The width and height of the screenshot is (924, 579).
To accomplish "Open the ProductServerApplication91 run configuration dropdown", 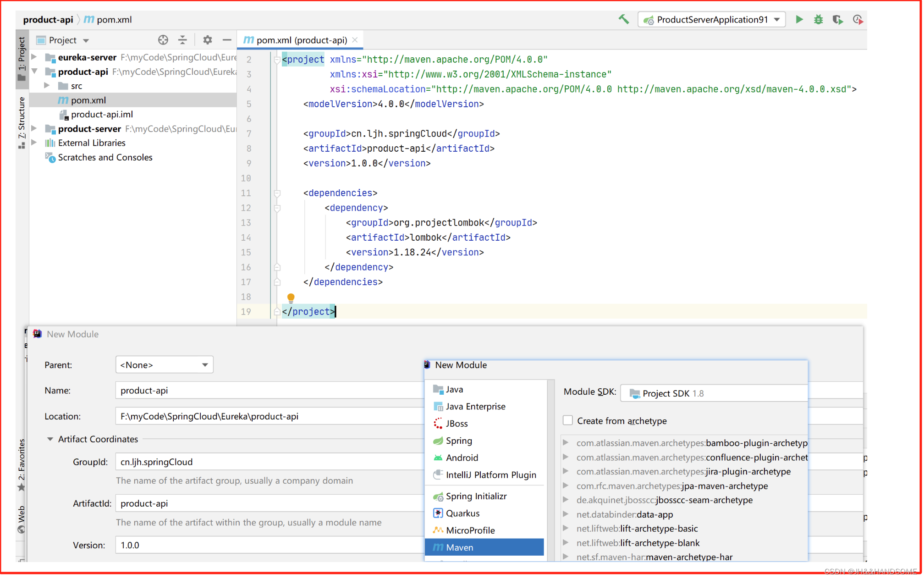I will (711, 19).
